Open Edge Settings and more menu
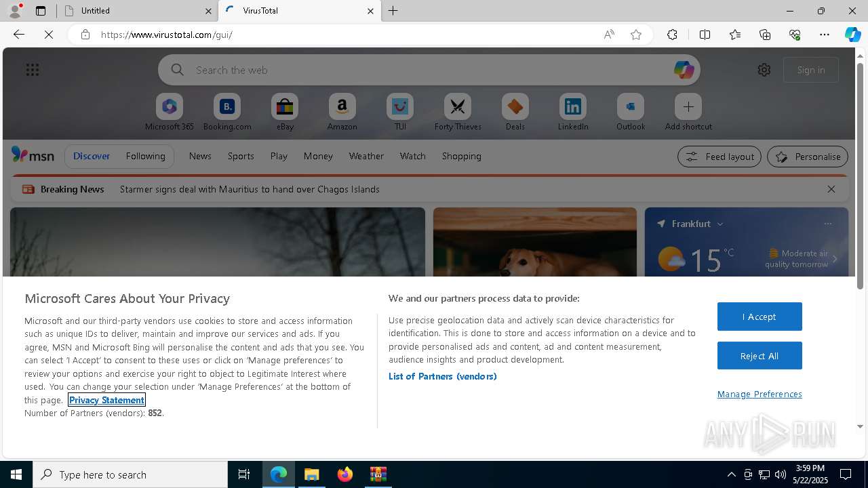 825,35
